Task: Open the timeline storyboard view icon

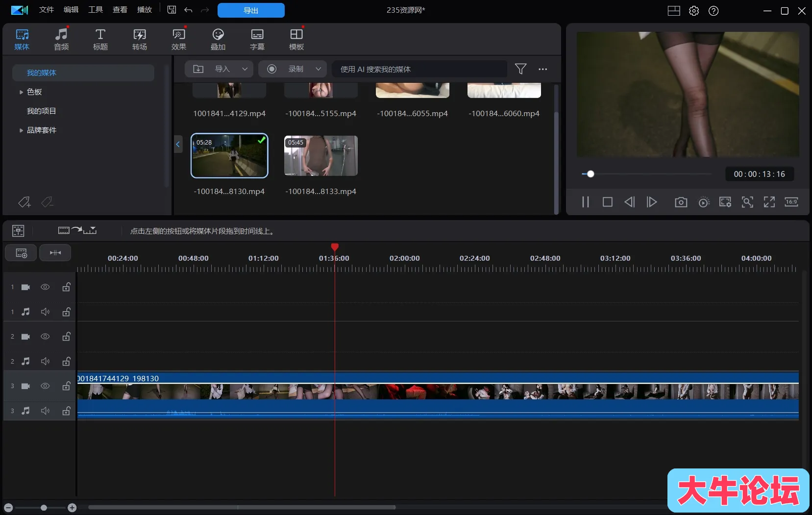Action: click(18, 231)
